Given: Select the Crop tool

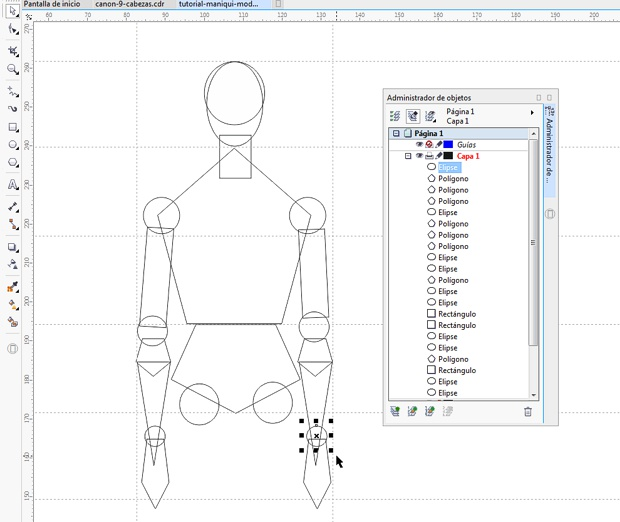Looking at the screenshot, I should coord(13,51).
